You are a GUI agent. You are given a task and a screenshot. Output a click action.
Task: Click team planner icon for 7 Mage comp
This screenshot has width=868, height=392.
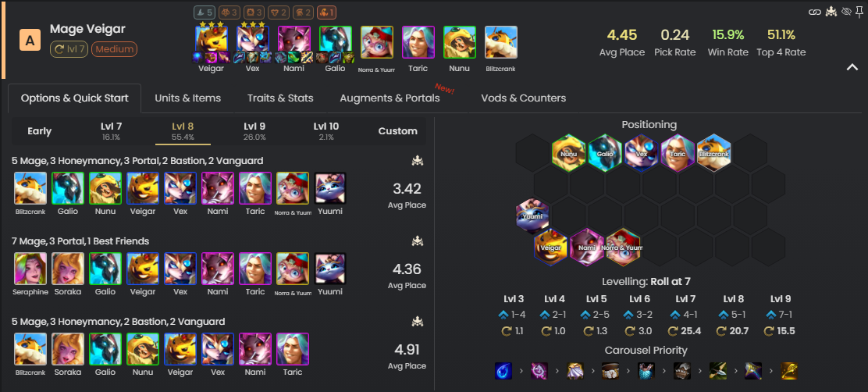[x=418, y=241]
